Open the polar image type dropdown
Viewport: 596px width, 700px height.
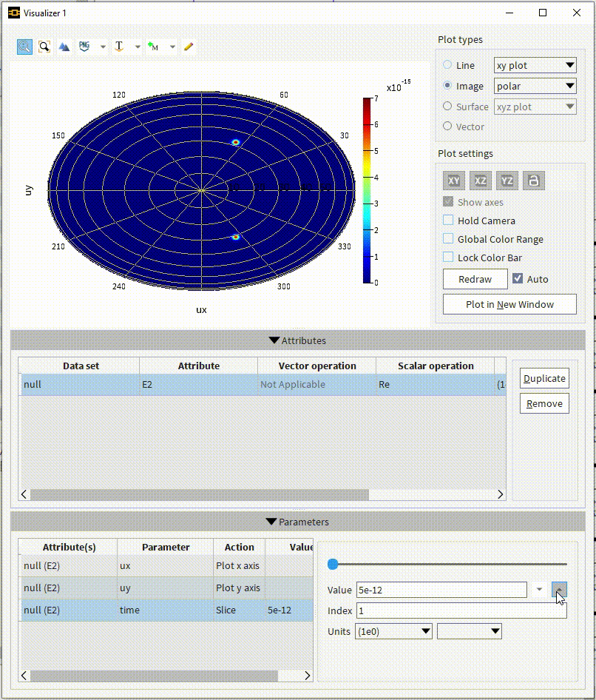(535, 86)
